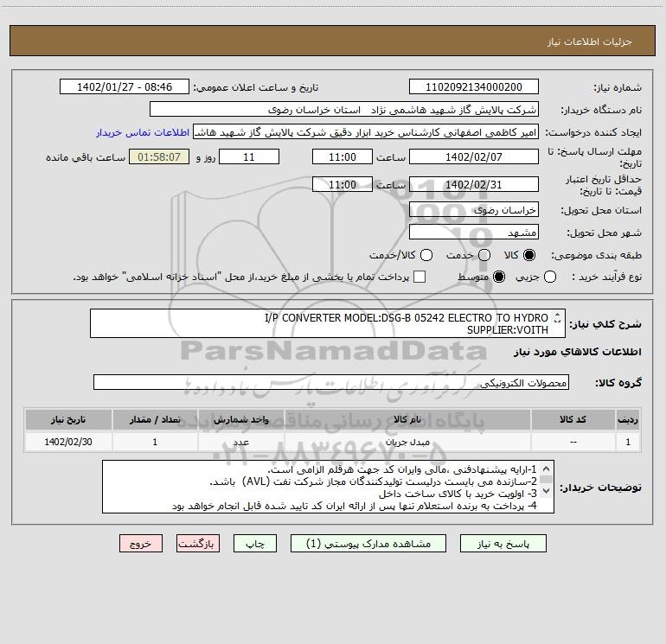Open مشاهده مدارک پیوستی (1) attachments

tap(368, 544)
